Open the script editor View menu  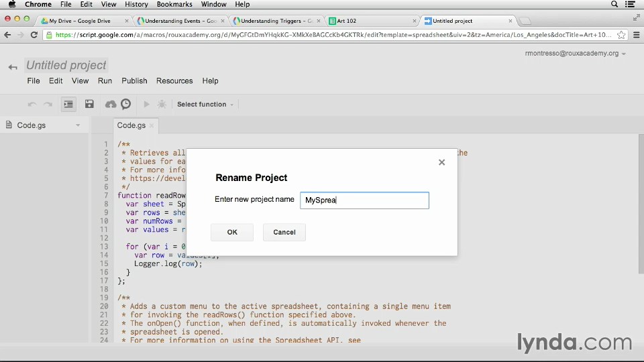[80, 81]
